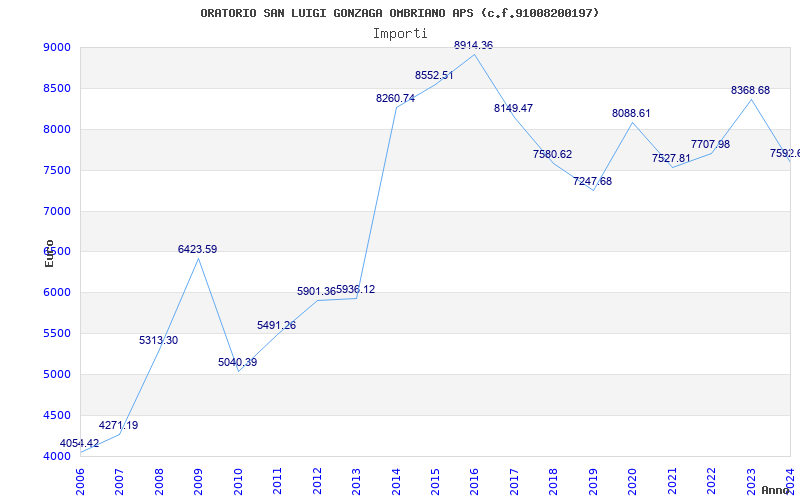The image size is (800, 500).
Task: Click x-axis year 2008
Action: point(159,481)
